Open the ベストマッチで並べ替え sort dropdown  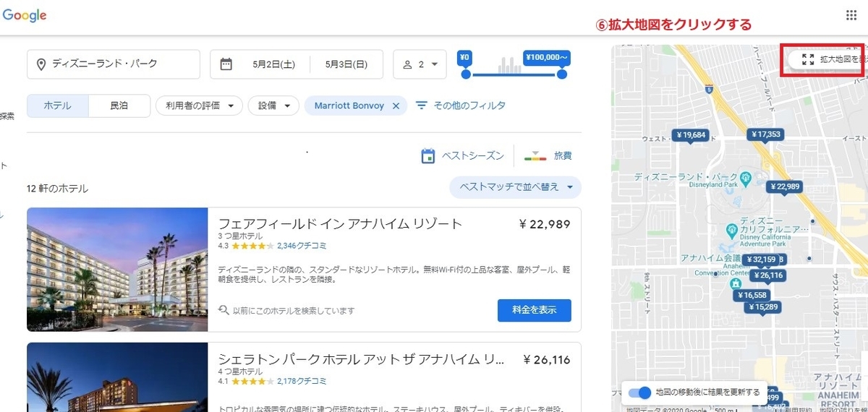pyautogui.click(x=516, y=187)
